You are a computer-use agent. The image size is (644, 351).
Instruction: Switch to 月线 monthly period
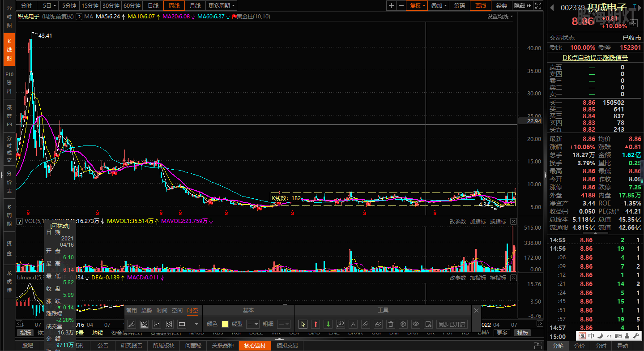[195, 6]
